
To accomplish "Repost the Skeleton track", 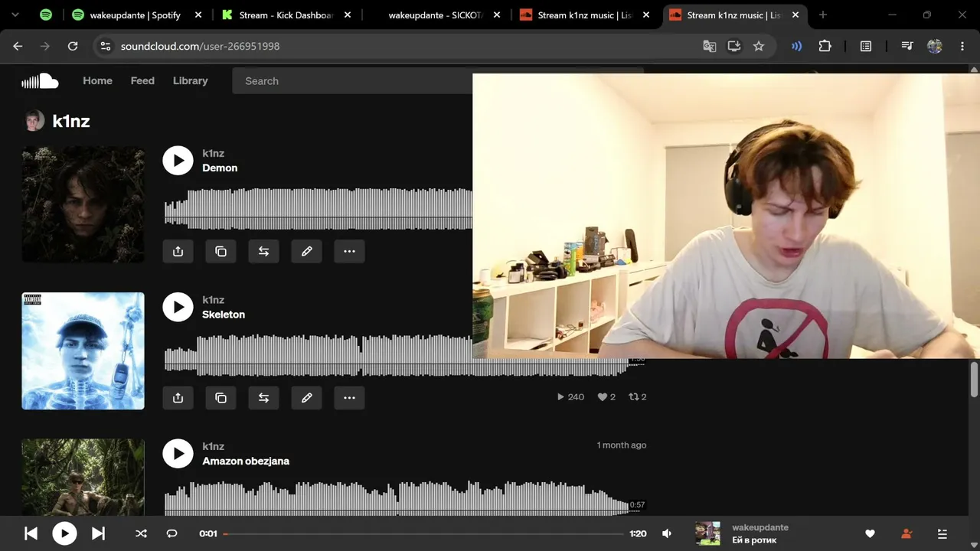I will click(264, 398).
